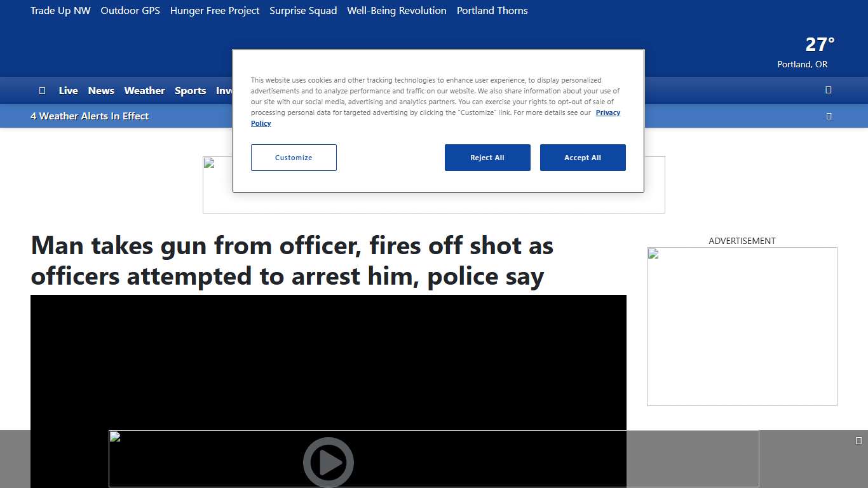Click the image placeholder icon in the video thumbnail
Screen dimensions: 868x488
coord(114,437)
